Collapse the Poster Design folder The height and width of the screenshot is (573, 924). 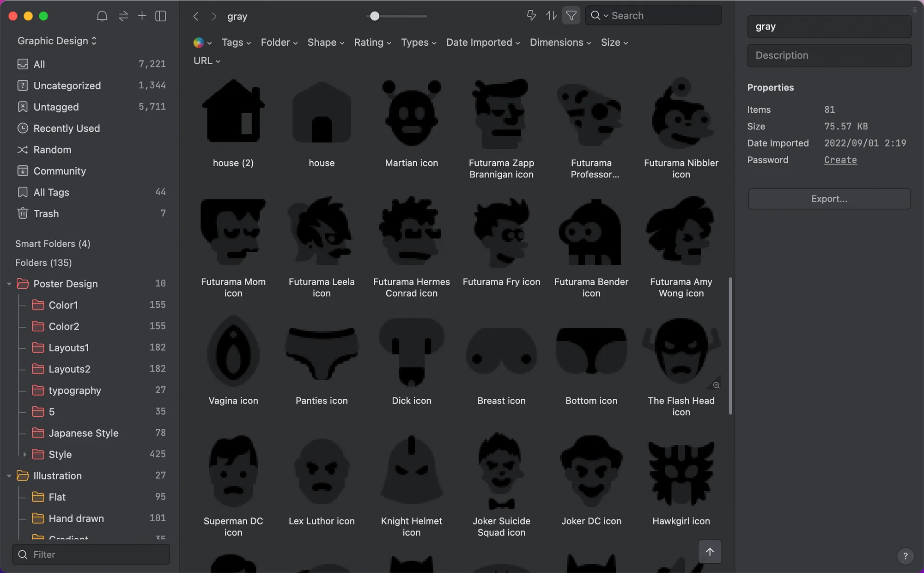(9, 284)
